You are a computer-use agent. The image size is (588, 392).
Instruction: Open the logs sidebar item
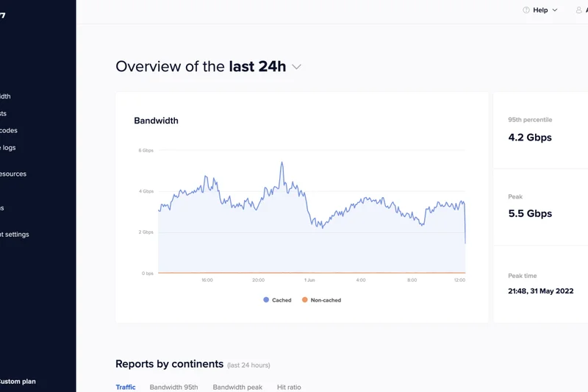click(x=8, y=147)
